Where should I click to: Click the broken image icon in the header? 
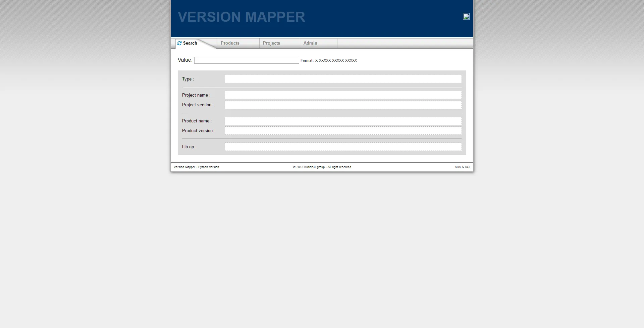point(466,16)
